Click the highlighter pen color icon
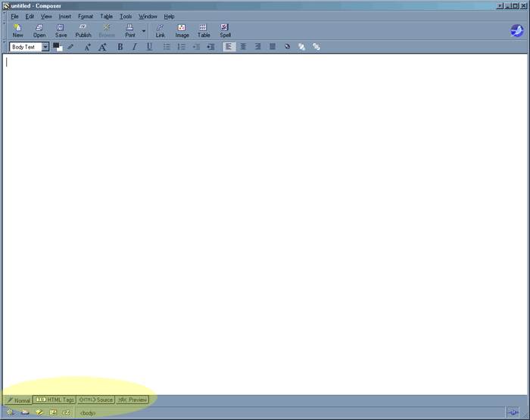 [x=71, y=47]
